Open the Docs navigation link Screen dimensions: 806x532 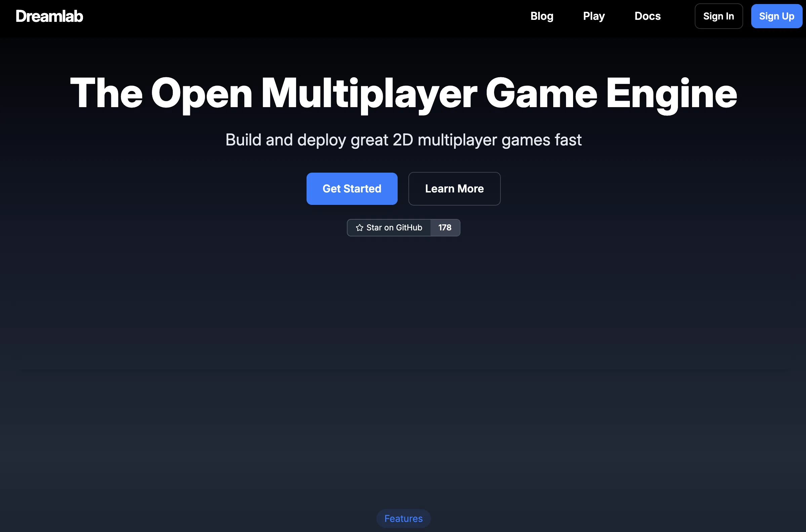(647, 16)
